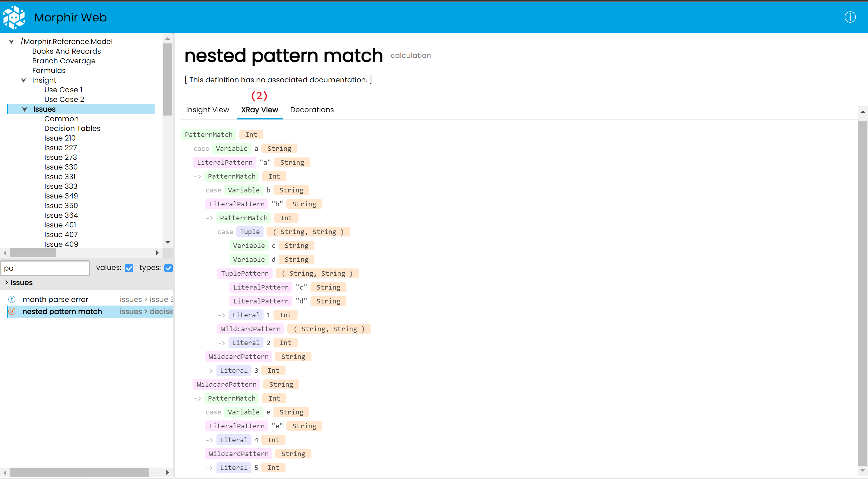This screenshot has width=868, height=479.
Task: Click the Morphir logo icon
Action: (x=14, y=17)
